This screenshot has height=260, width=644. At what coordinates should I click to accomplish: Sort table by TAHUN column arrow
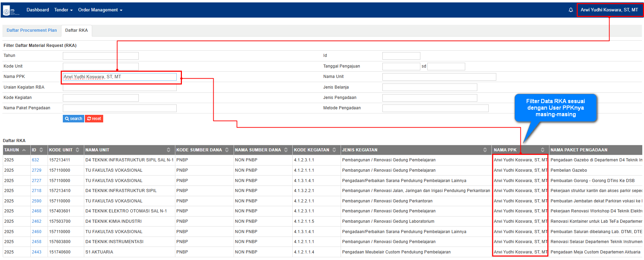[24, 150]
